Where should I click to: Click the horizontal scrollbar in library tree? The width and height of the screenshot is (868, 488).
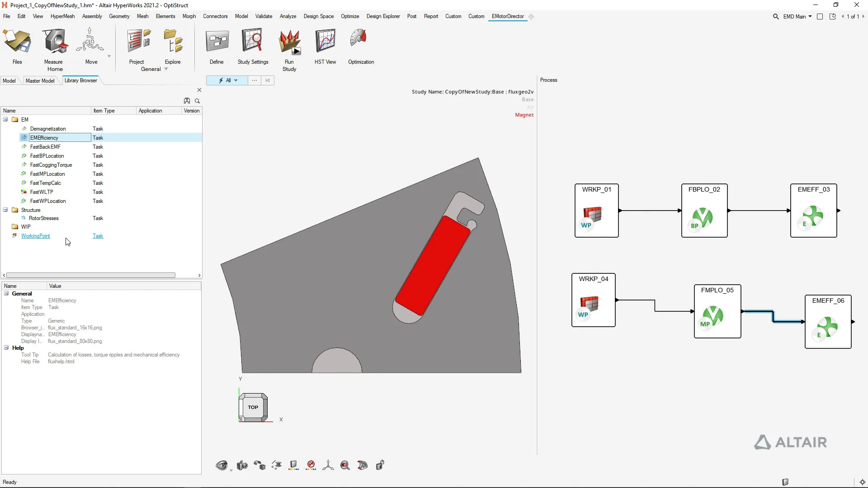click(x=90, y=275)
